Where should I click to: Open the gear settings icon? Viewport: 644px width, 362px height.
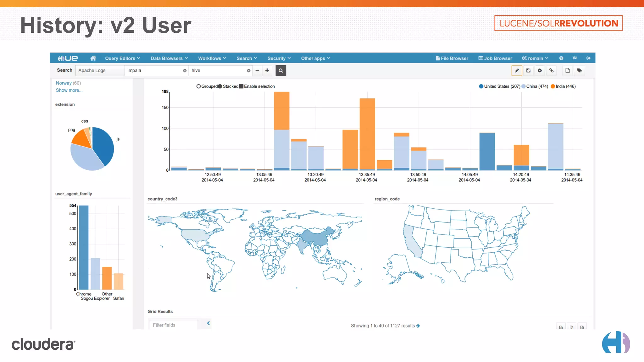[540, 71]
